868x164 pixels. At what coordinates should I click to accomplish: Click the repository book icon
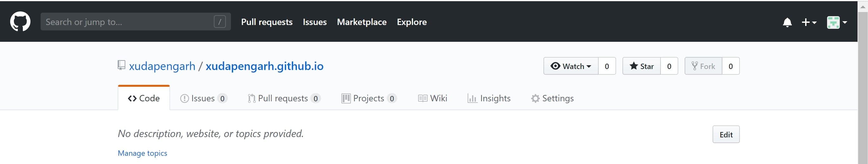[x=121, y=65]
